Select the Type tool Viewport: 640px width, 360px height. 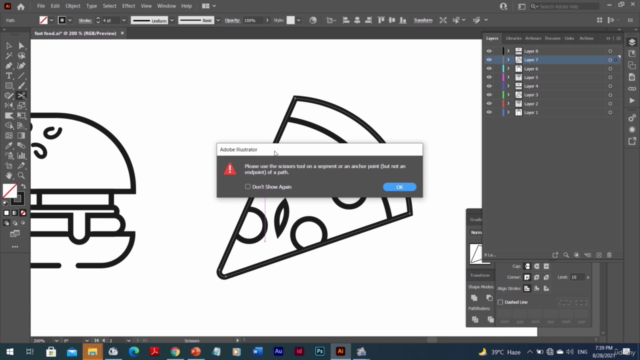coord(9,76)
